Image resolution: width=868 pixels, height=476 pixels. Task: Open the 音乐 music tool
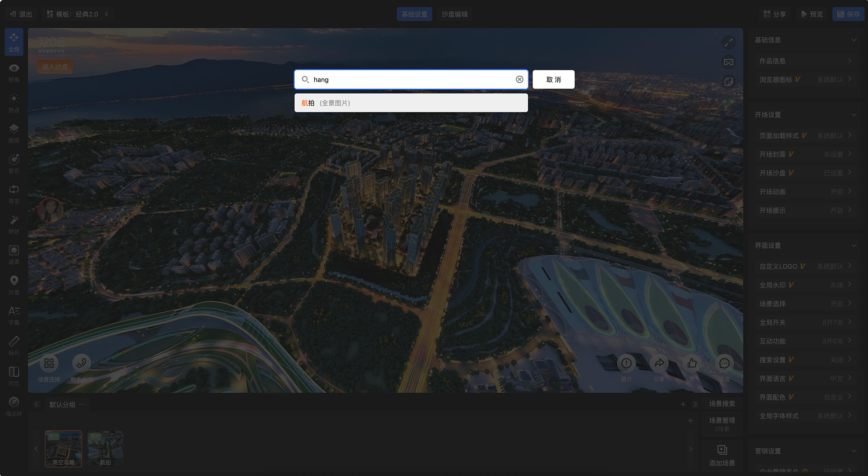point(14,164)
